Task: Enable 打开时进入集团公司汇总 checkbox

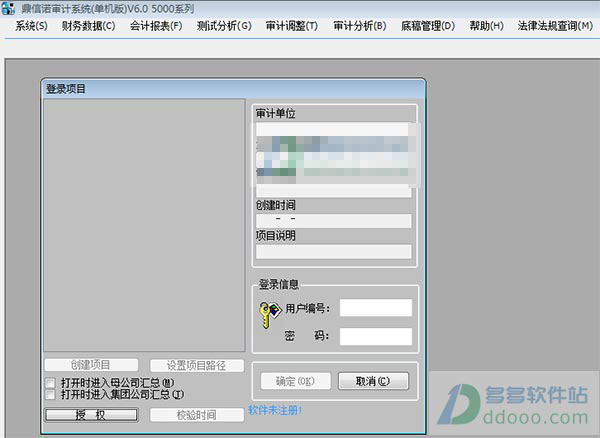Action: [x=50, y=394]
